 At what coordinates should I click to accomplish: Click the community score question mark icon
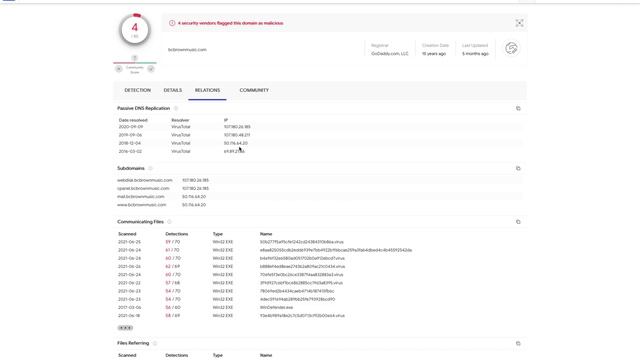click(135, 58)
